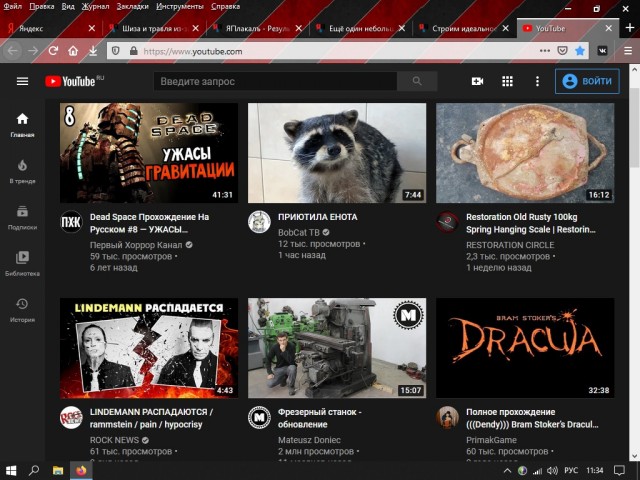Open the Mateusz Doniec channel avatar

point(260,417)
